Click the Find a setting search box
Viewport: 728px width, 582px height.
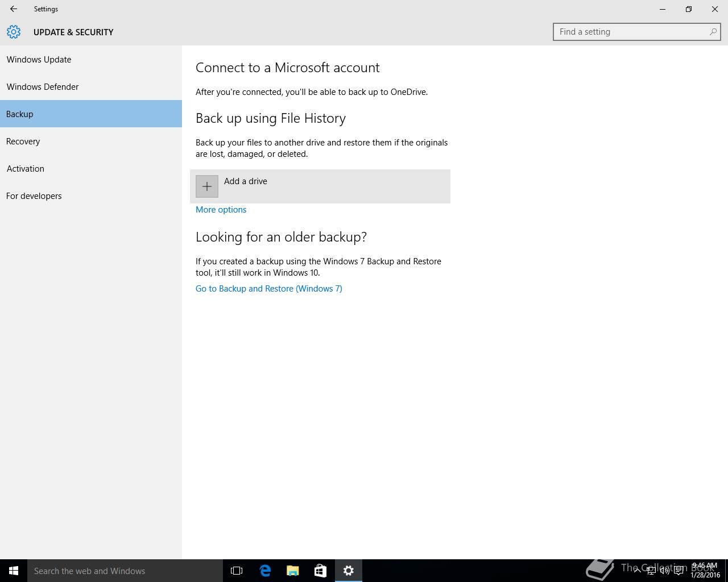pos(637,32)
